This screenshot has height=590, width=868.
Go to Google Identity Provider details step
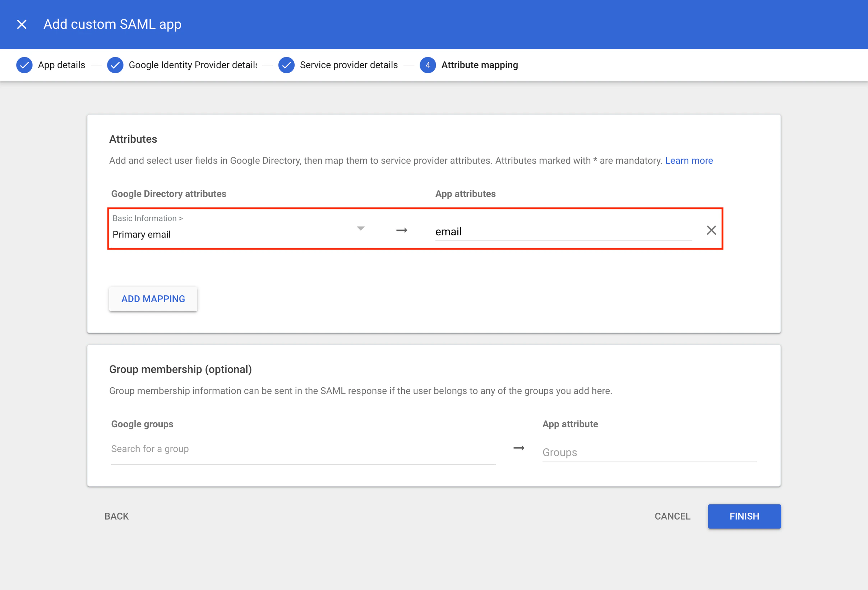pyautogui.click(x=192, y=65)
